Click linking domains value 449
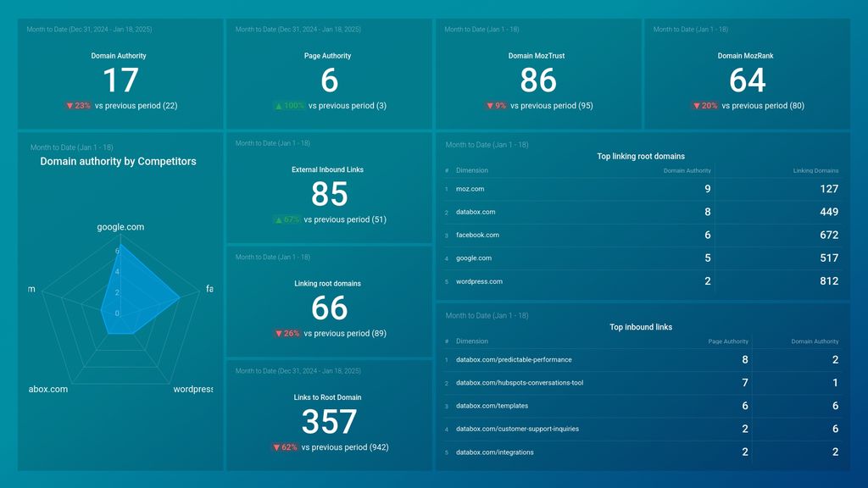The width and height of the screenshot is (868, 488). [x=829, y=212]
